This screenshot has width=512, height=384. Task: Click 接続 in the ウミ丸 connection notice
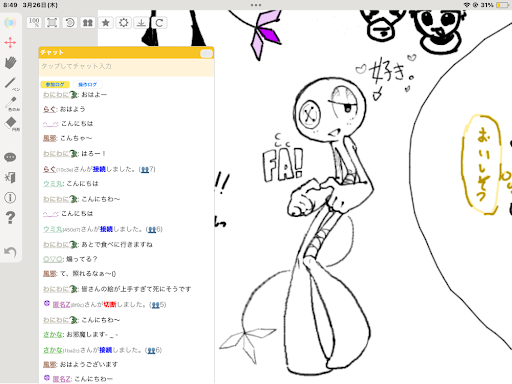[x=106, y=229]
